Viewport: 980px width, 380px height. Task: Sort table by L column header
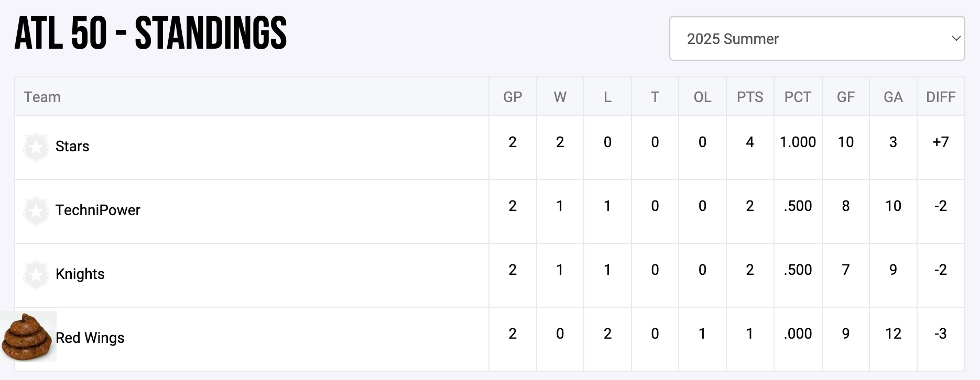[x=607, y=97]
